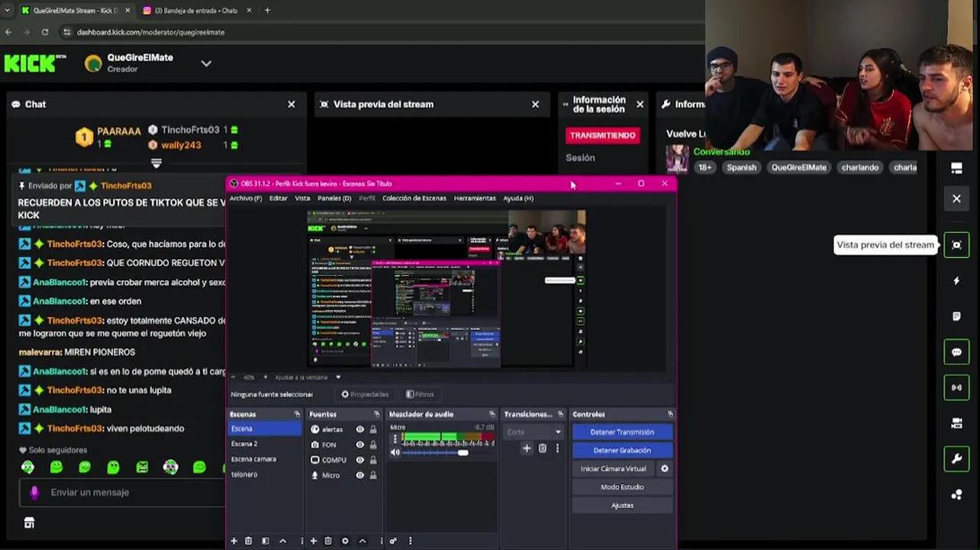
Task: Click Propiedades button under preview
Action: 365,394
